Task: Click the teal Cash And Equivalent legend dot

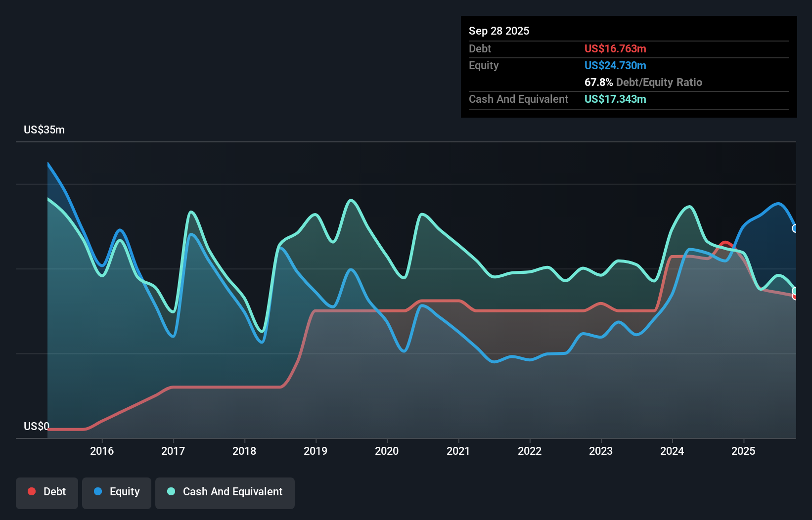Action: (x=171, y=491)
